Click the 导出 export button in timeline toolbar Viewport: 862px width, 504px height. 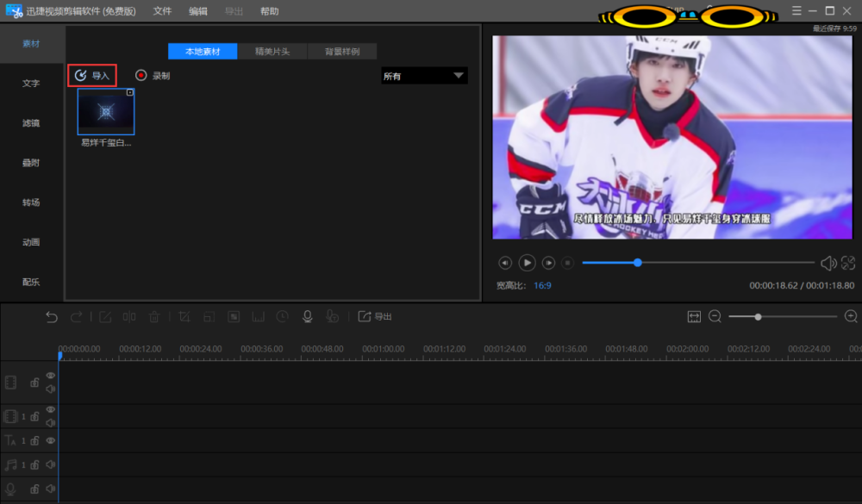(x=375, y=316)
